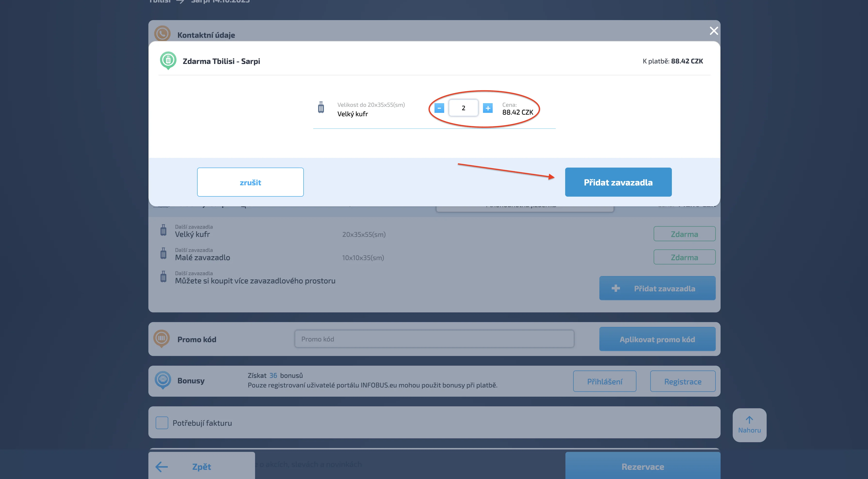This screenshot has width=868, height=479.
Task: Close the luggage dialog with X icon
Action: (714, 31)
